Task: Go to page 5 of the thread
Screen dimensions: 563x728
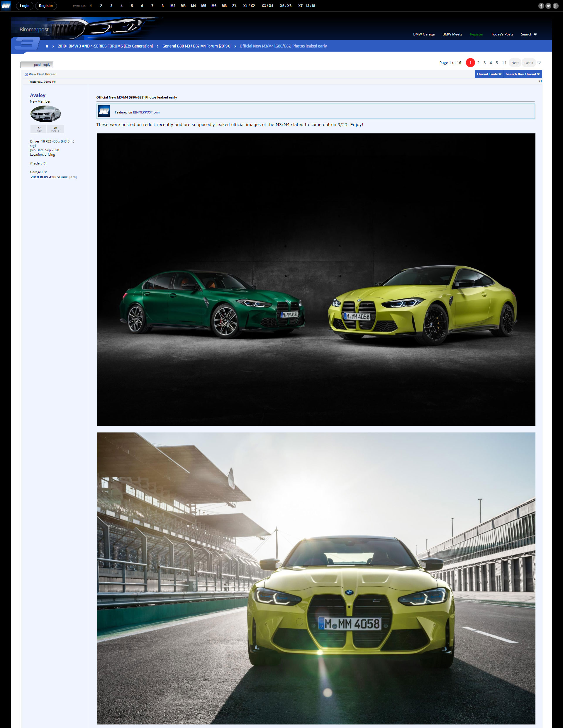Action: (x=497, y=63)
